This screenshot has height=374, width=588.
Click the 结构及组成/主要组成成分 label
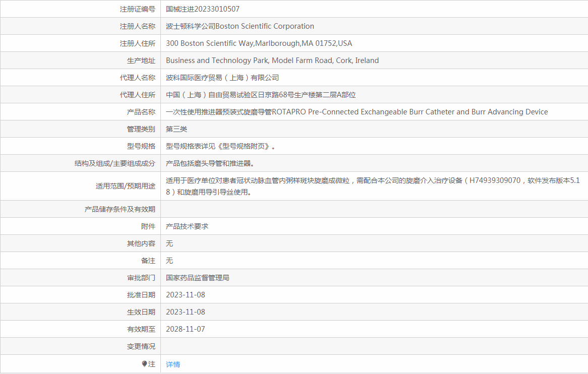115,163
